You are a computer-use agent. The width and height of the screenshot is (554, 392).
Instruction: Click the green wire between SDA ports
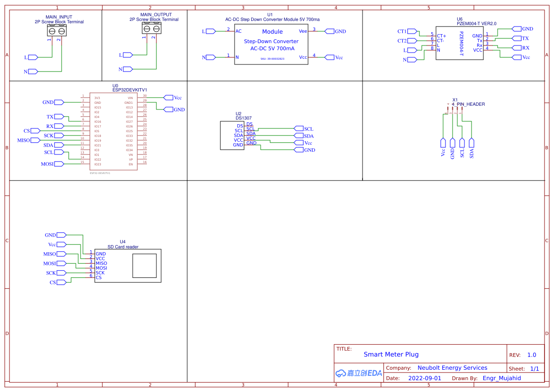point(275,136)
